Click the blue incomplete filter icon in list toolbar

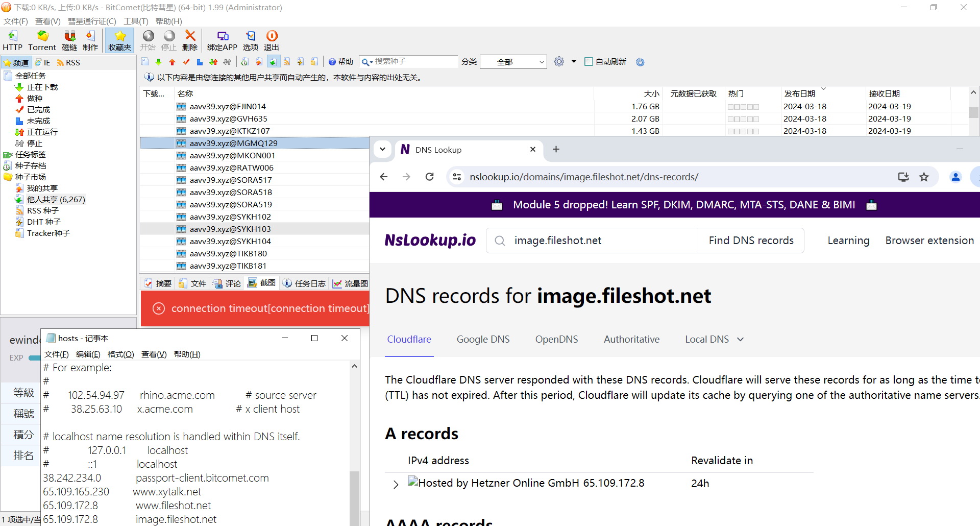pos(200,62)
